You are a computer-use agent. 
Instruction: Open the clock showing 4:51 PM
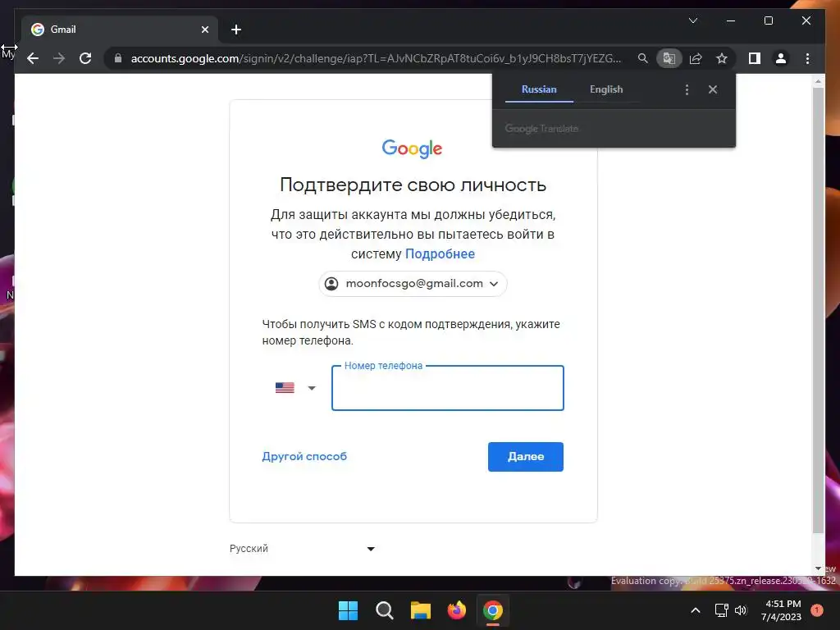click(x=782, y=610)
